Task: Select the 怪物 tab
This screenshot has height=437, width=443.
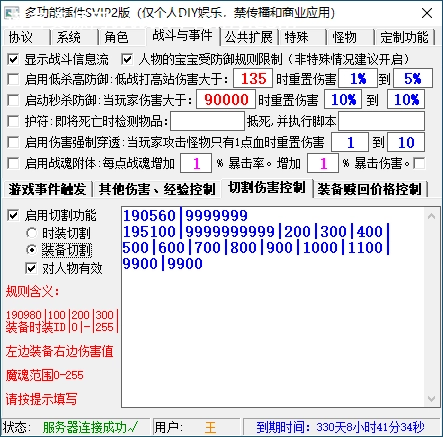Action: 351,37
